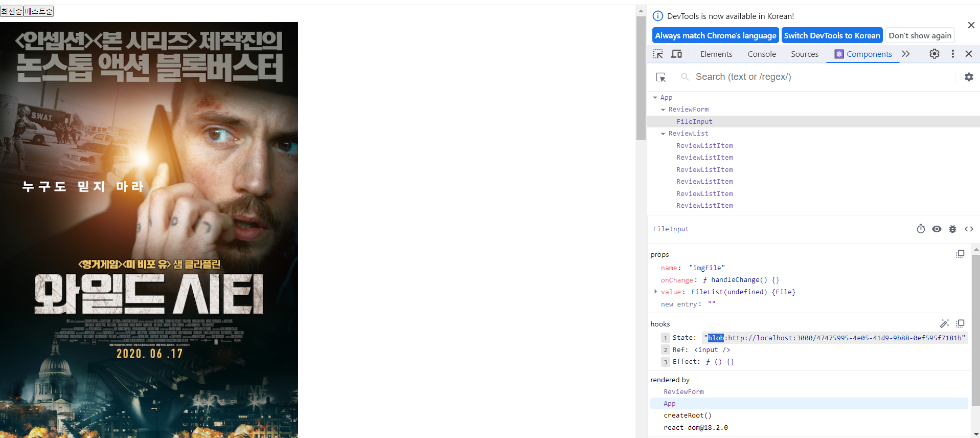
Task: Click the FileInput header title in inspector
Action: 671,229
